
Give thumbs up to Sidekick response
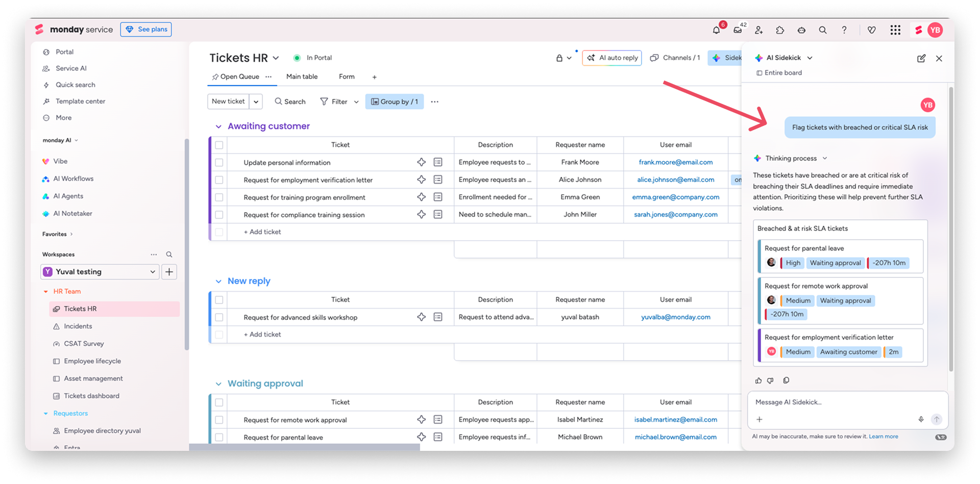[x=758, y=380]
